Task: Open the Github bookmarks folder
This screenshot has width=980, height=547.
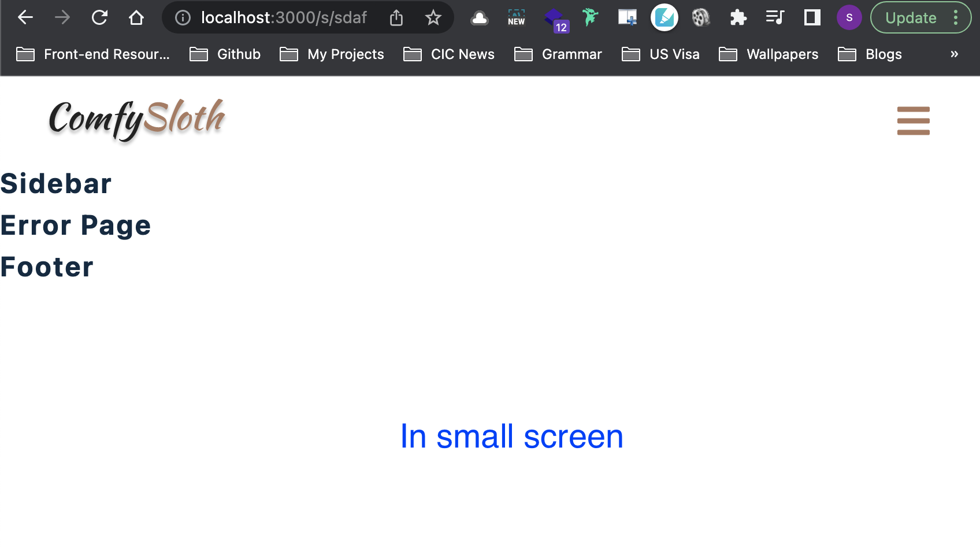Action: pyautogui.click(x=225, y=54)
